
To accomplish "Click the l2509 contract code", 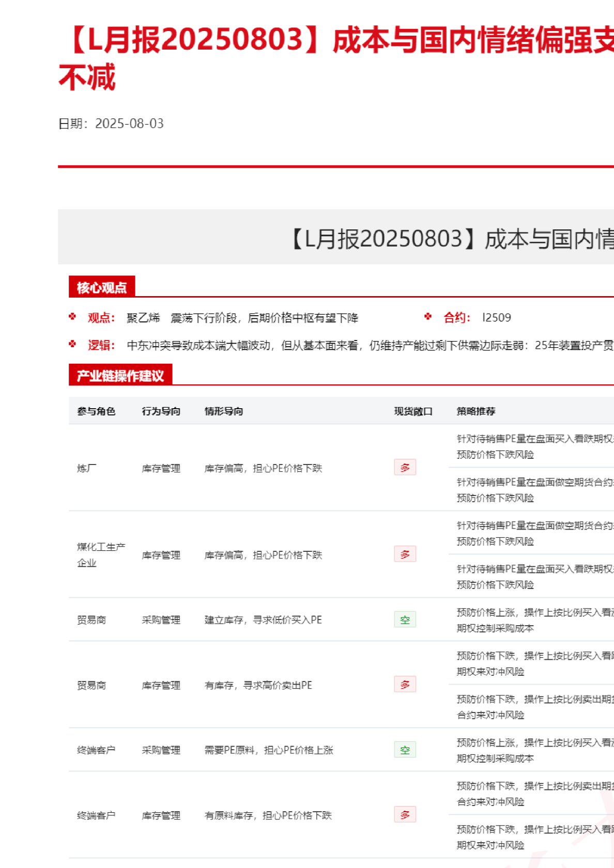I will (x=496, y=318).
